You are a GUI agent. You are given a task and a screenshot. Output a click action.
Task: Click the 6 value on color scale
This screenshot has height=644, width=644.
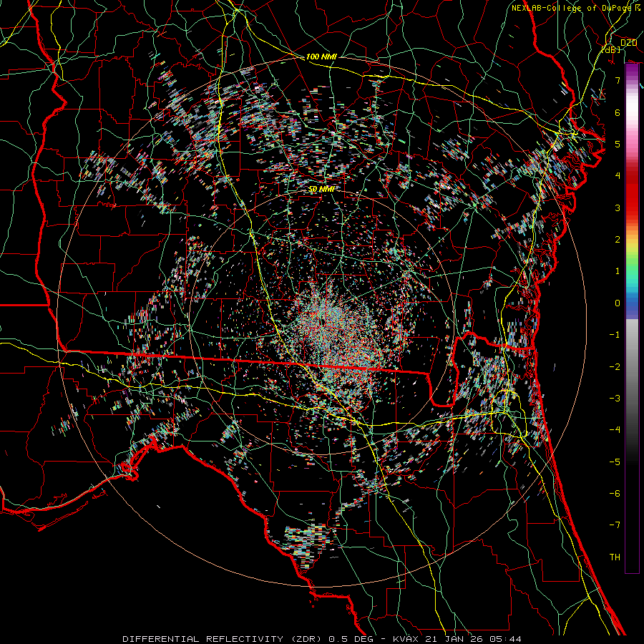[618, 112]
